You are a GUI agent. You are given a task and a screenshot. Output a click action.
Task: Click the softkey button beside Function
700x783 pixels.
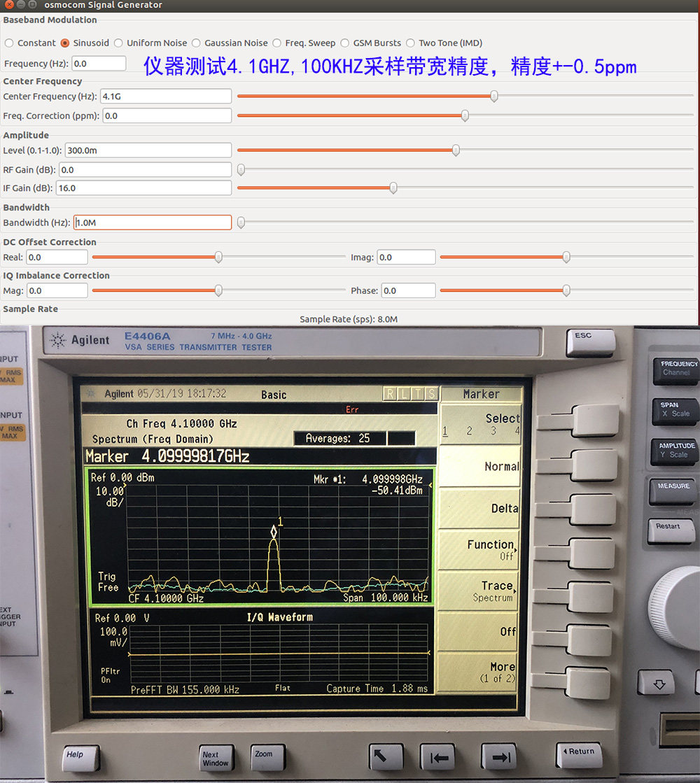591,553
